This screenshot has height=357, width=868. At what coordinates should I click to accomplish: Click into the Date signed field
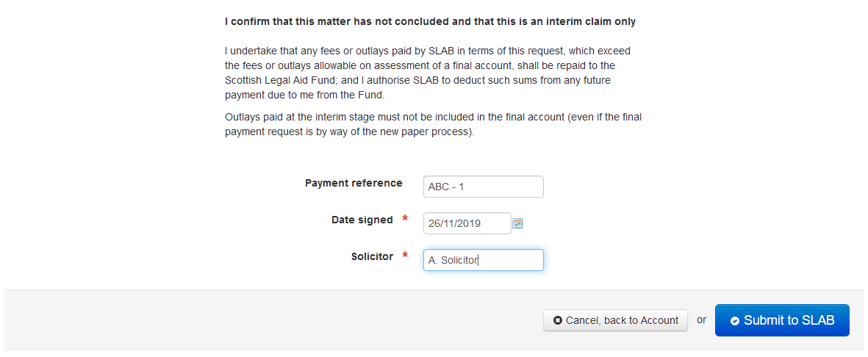click(x=467, y=223)
